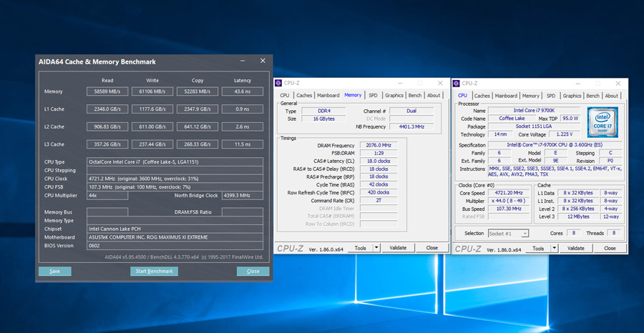Open Mainboard tab in the processor CPU-Z window
The image size is (644, 333).
[x=506, y=96]
